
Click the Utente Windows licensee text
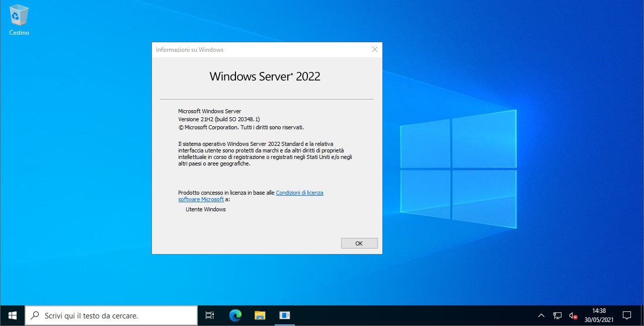tap(206, 209)
